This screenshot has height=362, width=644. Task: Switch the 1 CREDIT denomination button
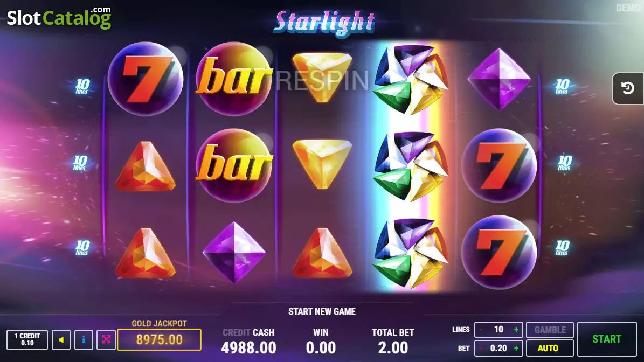[x=27, y=340]
